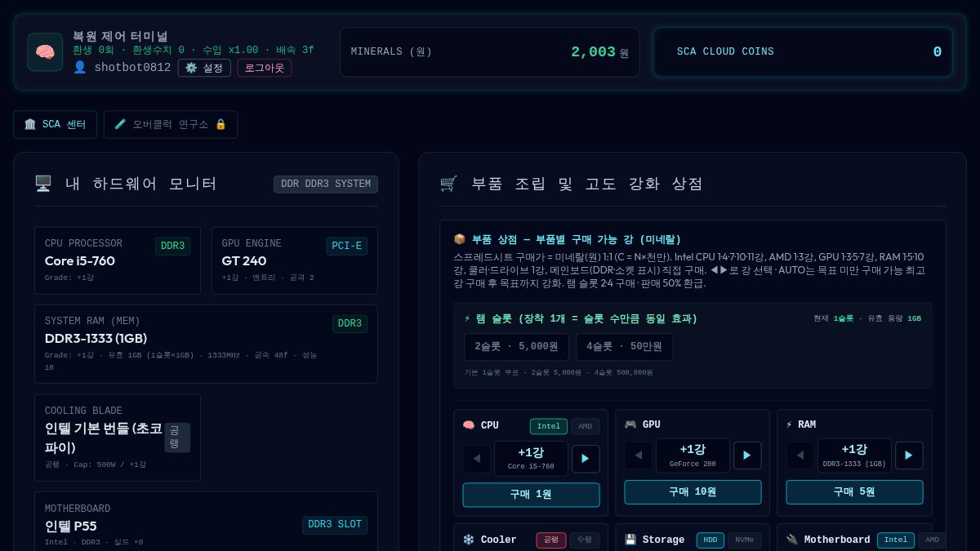Select 수랭 water cooling toggle in Cooler
Screen dimensions: 980x551
585,540
